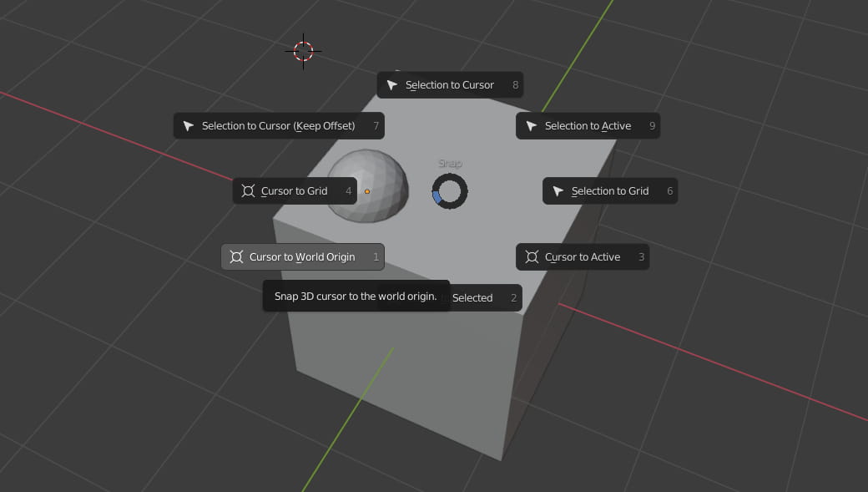Click the cursor icon on "Cursor to Active"

(532, 256)
